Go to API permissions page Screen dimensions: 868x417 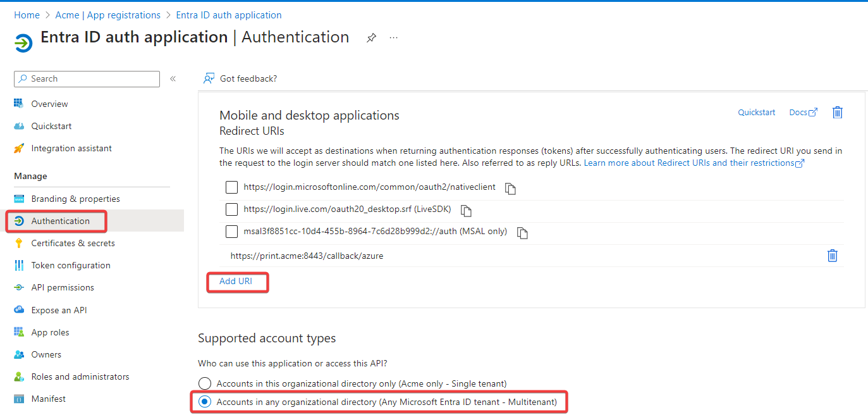(63, 287)
